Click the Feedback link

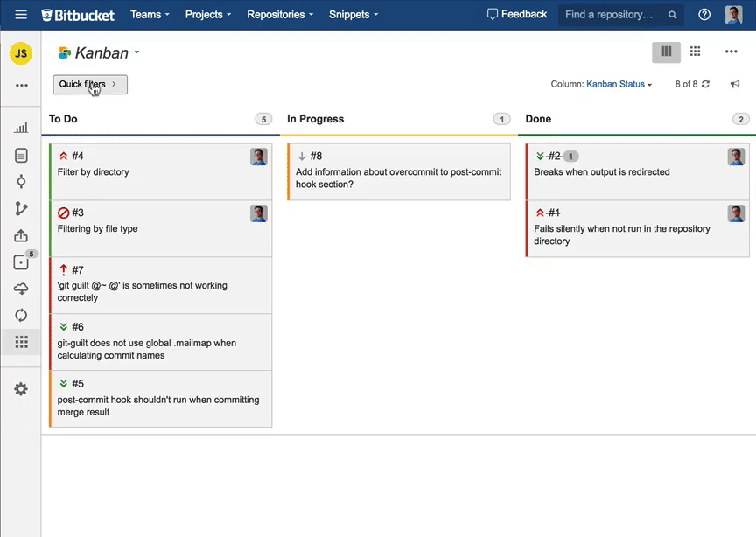(517, 15)
